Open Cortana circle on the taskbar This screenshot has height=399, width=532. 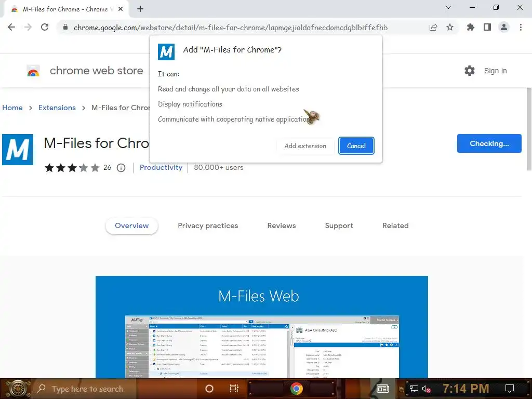tap(209, 389)
